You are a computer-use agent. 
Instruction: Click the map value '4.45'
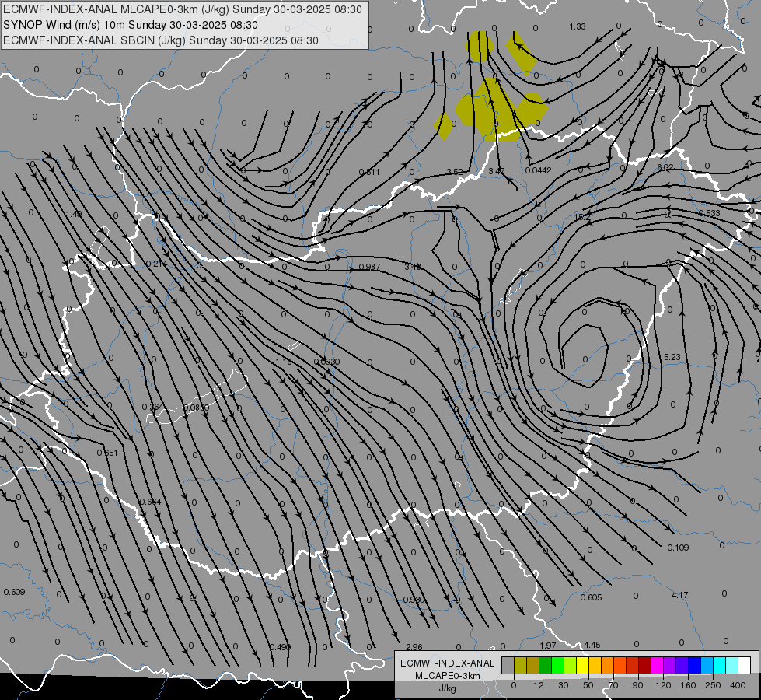pos(592,645)
